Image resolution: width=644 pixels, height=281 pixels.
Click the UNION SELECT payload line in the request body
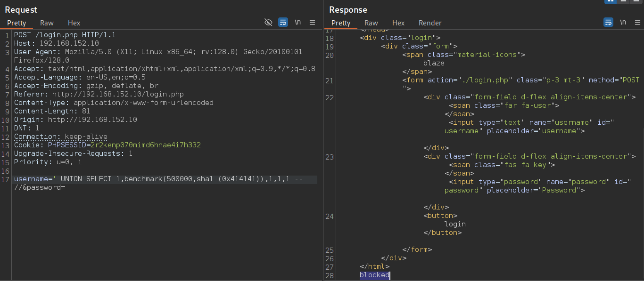pyautogui.click(x=158, y=179)
